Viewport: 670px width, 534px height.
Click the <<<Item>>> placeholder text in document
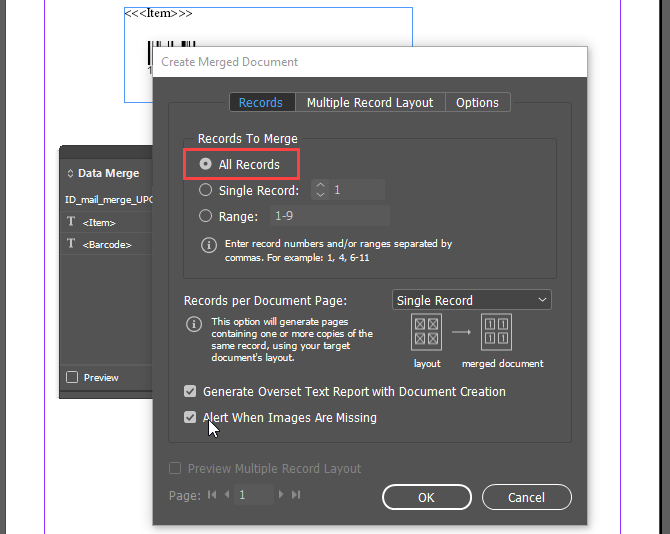coord(158,13)
